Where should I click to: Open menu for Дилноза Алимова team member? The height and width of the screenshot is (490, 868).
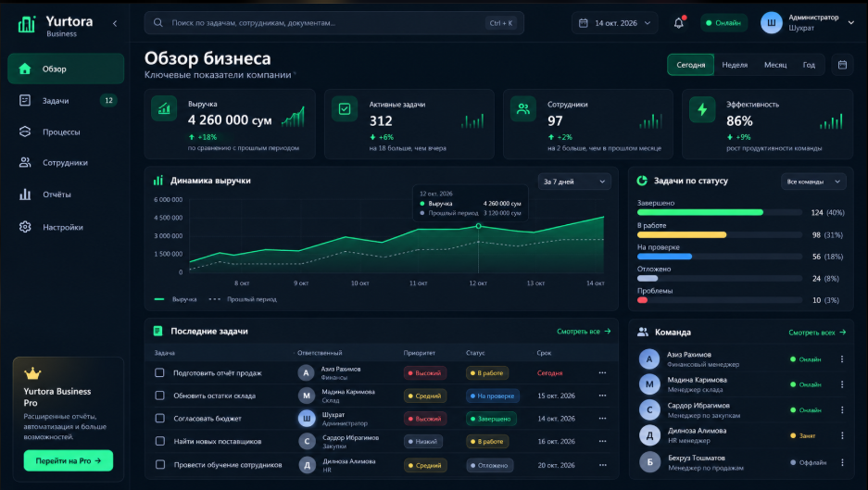pos(842,435)
